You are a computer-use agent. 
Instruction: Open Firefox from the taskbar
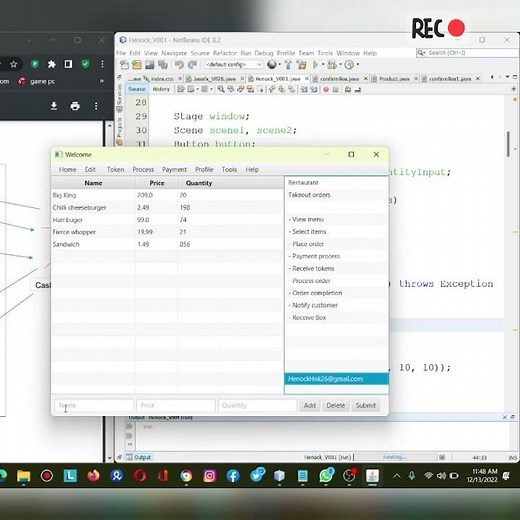(x=93, y=476)
